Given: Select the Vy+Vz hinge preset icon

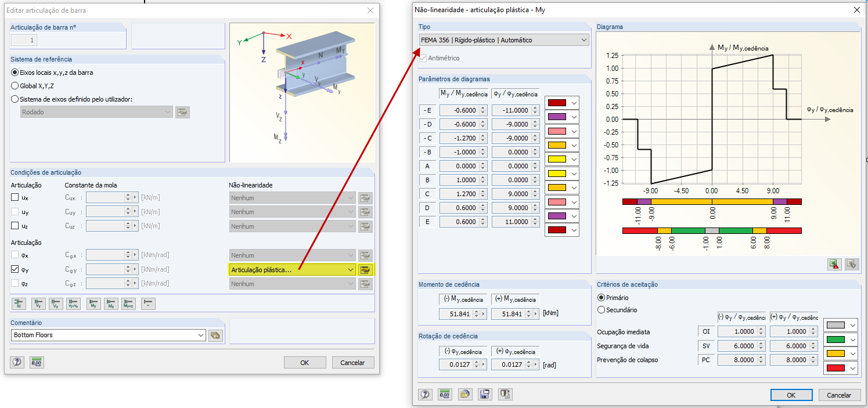Looking at the screenshot, I should 74,303.
